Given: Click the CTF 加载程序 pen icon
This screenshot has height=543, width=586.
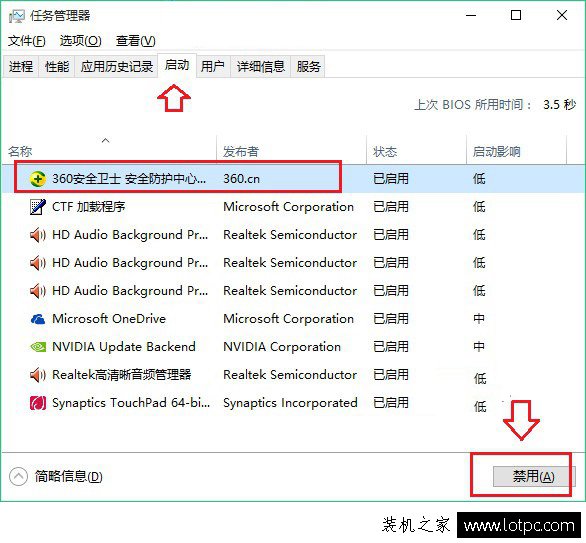Looking at the screenshot, I should [37, 207].
